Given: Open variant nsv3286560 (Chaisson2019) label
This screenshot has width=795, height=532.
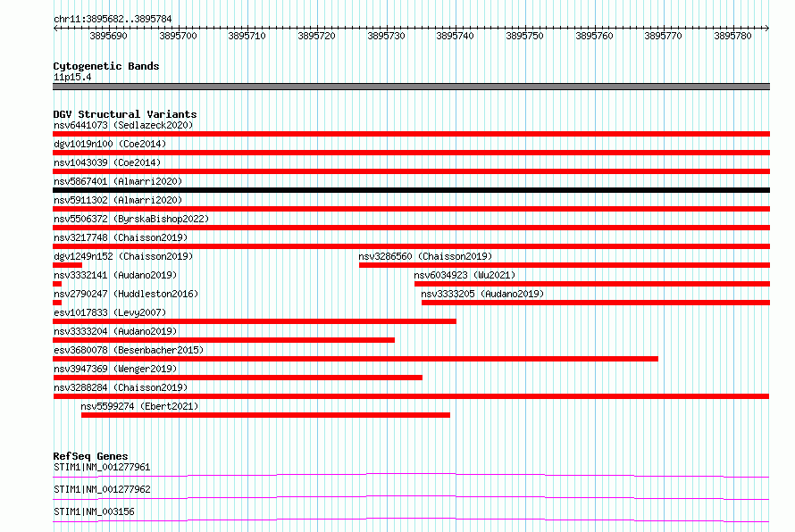Looking at the screenshot, I should coord(425,256).
